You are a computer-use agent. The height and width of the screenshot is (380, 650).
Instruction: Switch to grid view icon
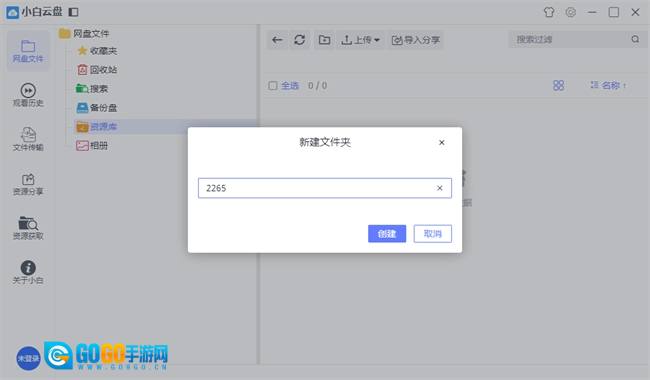coord(558,85)
